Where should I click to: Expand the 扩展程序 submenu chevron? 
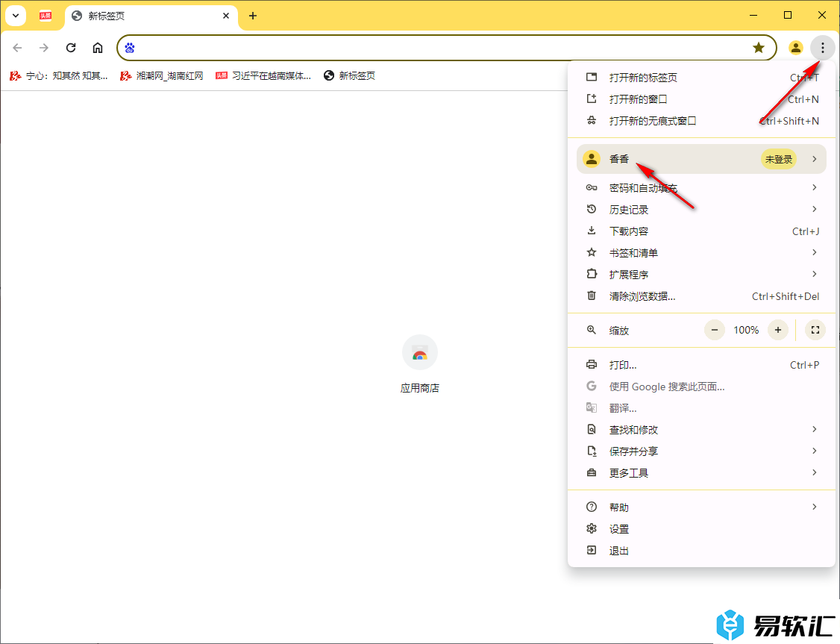(x=815, y=274)
